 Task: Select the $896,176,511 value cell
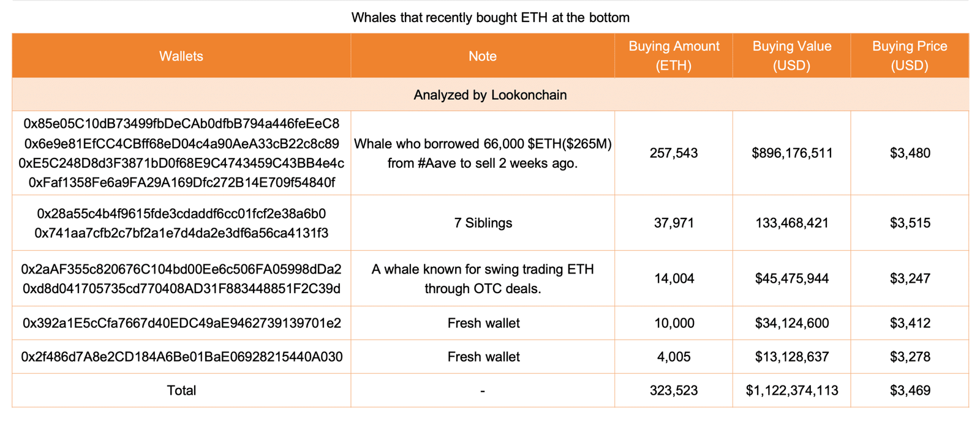tap(792, 153)
